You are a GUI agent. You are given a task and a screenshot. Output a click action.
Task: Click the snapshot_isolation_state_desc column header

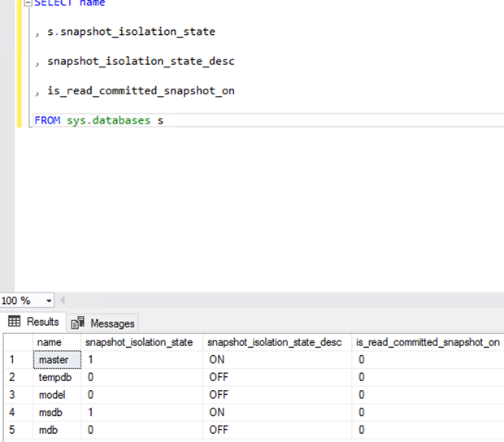pyautogui.click(x=274, y=343)
